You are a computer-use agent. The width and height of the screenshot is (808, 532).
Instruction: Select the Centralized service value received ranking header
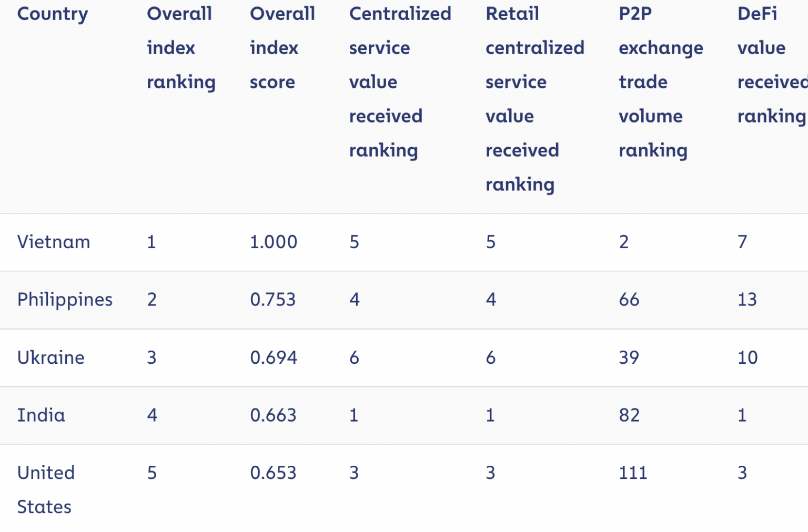(x=400, y=82)
